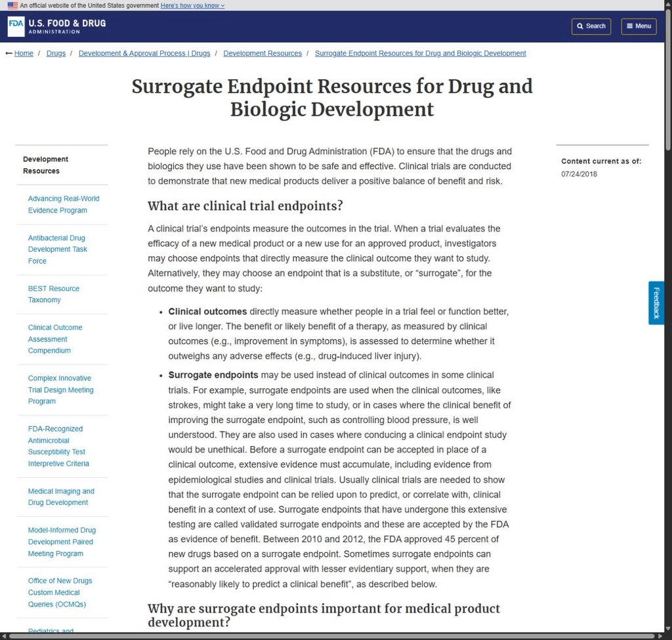672x640 pixels.
Task: Open the Search button in header
Action: 591,26
